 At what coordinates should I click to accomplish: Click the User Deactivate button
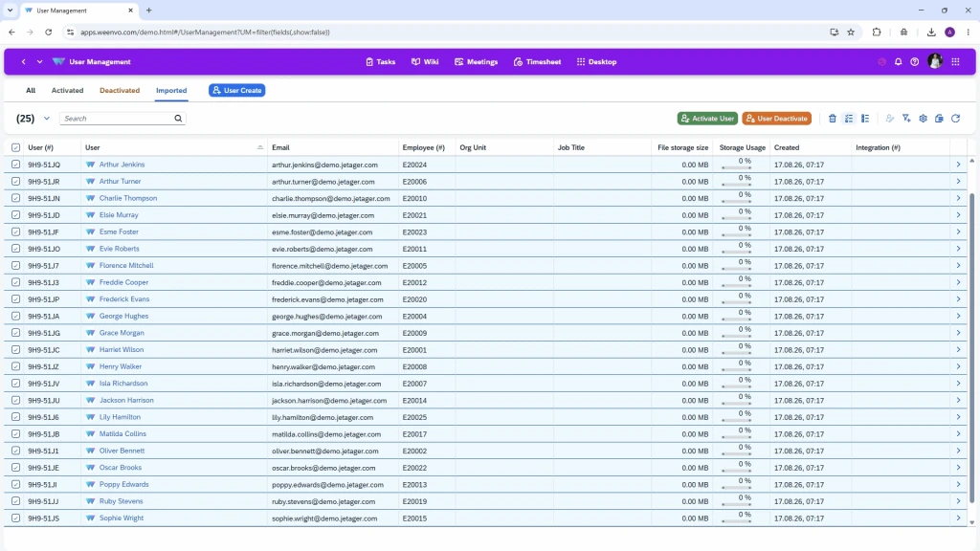[776, 118]
